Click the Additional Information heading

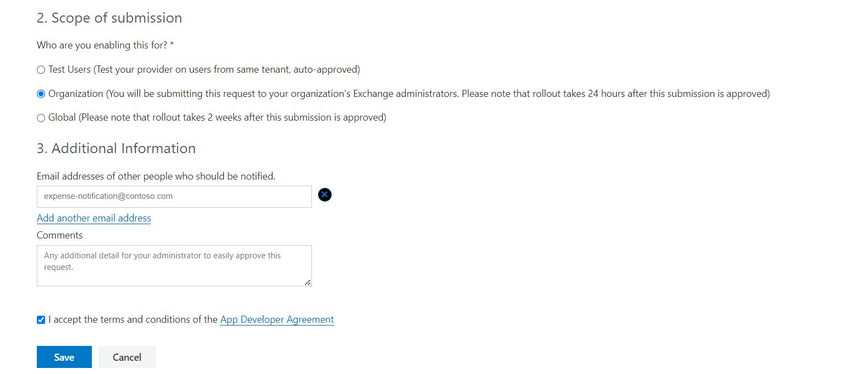click(116, 148)
